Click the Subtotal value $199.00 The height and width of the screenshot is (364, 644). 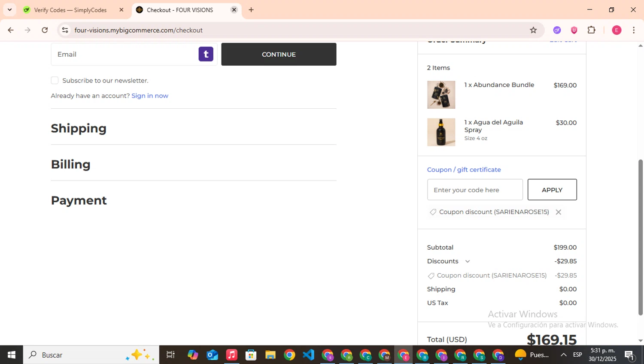(565, 247)
